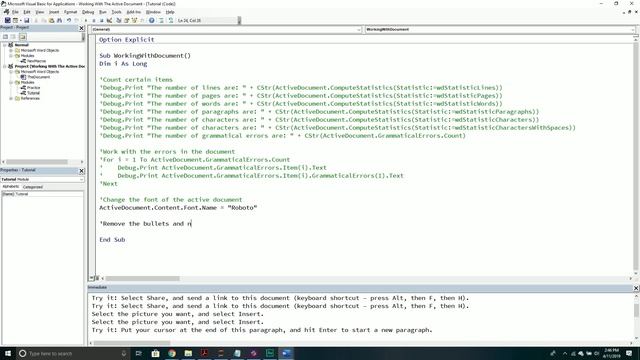This screenshot has height=360, width=640.
Task: Open the Edit menu
Action: pos(27,12)
